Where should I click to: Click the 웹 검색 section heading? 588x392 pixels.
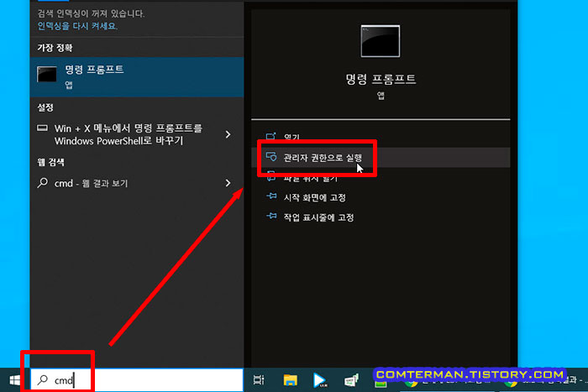tap(50, 162)
